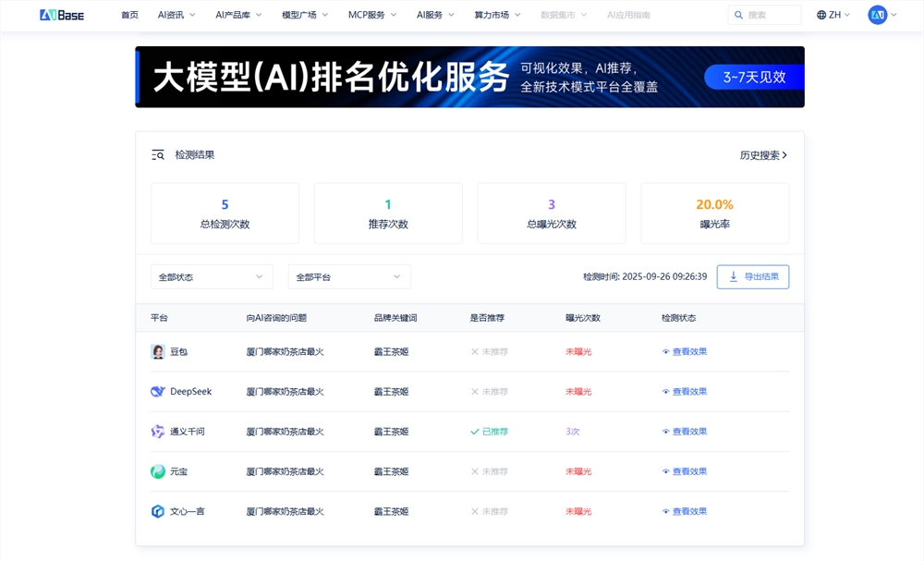Click the 3次 exposure count
Viewport: 924px width, 561px height.
tap(573, 432)
